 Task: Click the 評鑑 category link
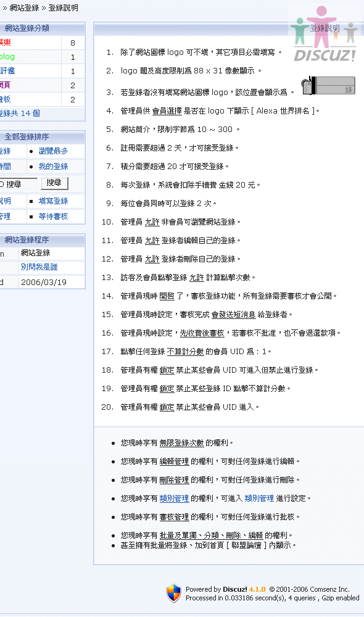click(7, 71)
